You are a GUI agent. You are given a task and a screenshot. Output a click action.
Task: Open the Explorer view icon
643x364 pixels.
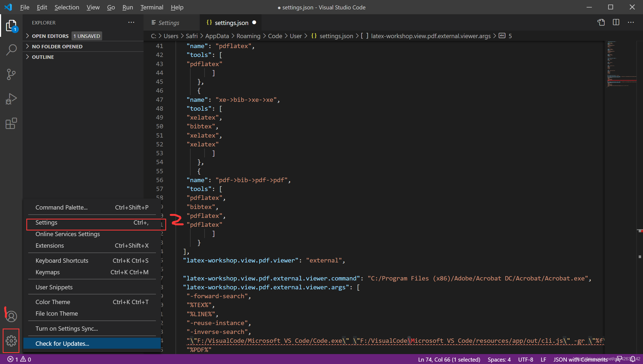point(11,26)
